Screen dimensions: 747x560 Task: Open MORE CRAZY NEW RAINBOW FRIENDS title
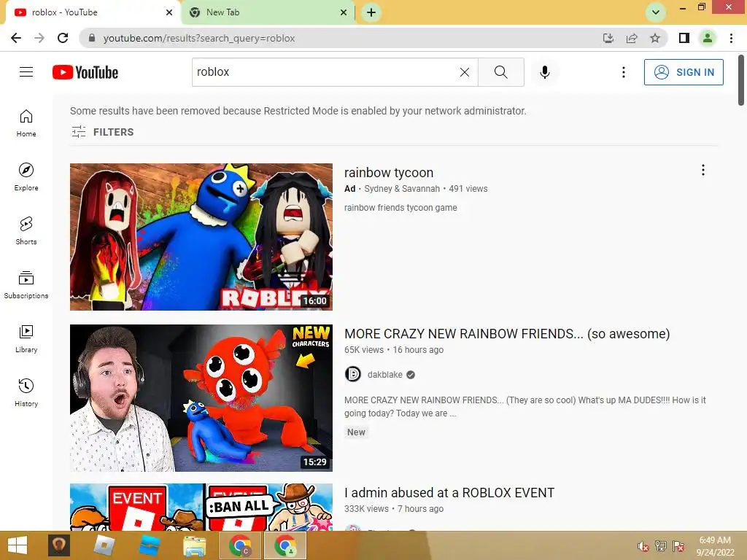tap(507, 334)
